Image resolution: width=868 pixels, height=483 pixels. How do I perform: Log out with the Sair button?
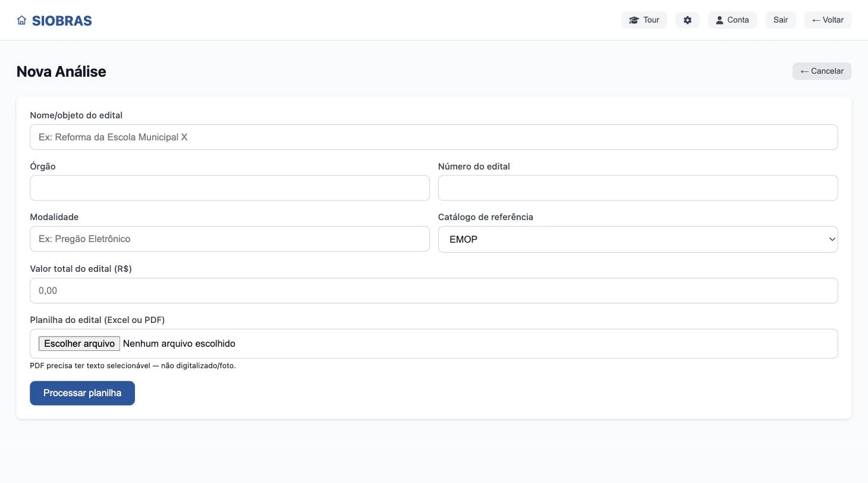point(781,20)
